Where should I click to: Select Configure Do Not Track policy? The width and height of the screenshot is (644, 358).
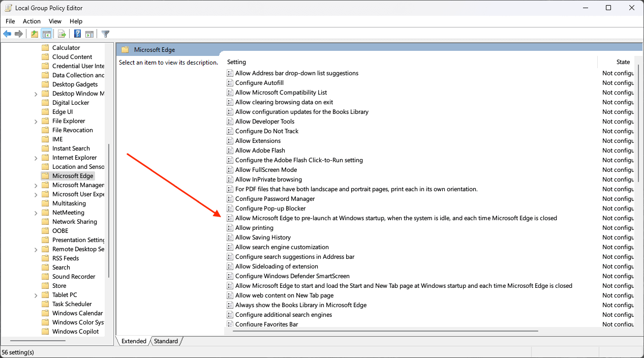point(267,131)
